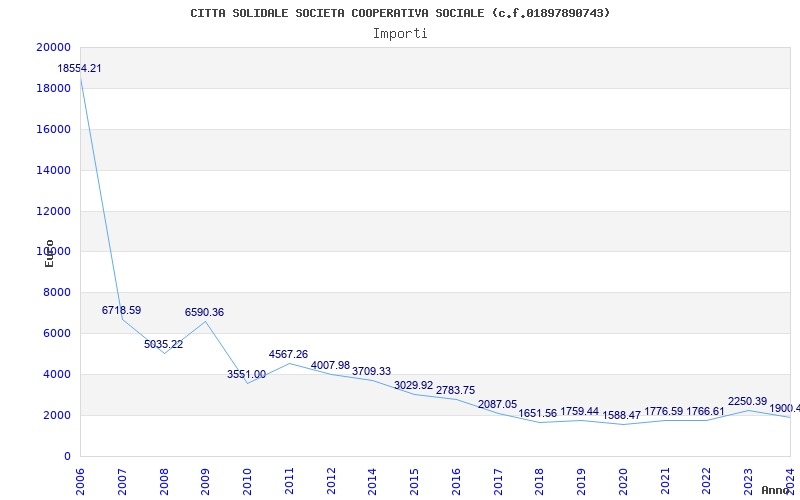Click the y-axis tick label 2000
Screen dimensions: 800x500
57,415
